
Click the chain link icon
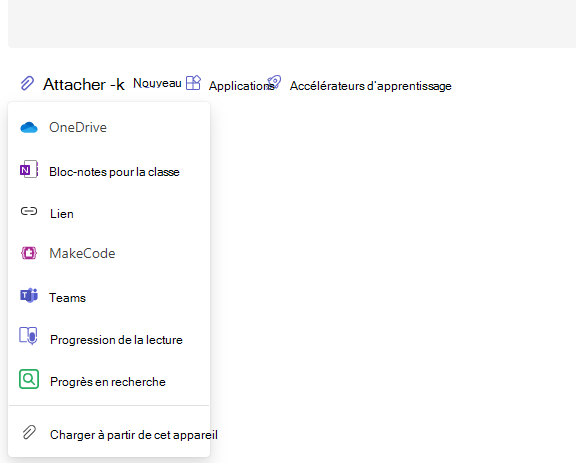click(29, 211)
